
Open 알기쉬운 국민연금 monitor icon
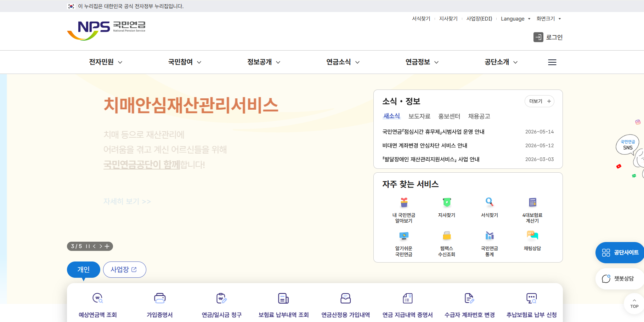tap(404, 236)
